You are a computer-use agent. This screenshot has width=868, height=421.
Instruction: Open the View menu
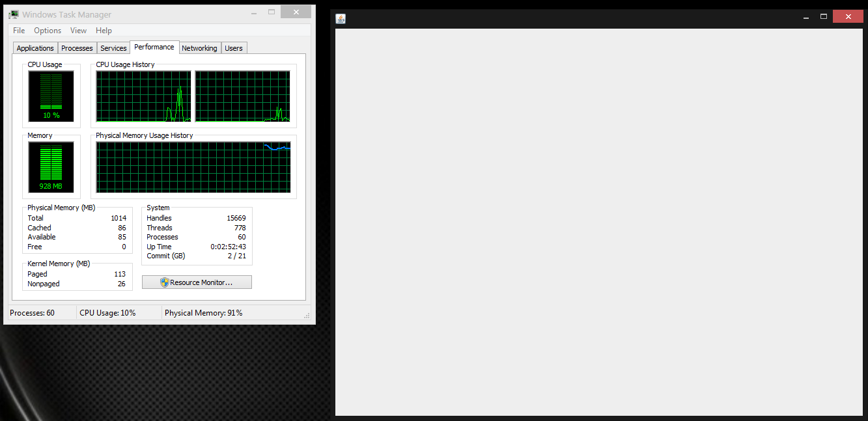point(78,31)
